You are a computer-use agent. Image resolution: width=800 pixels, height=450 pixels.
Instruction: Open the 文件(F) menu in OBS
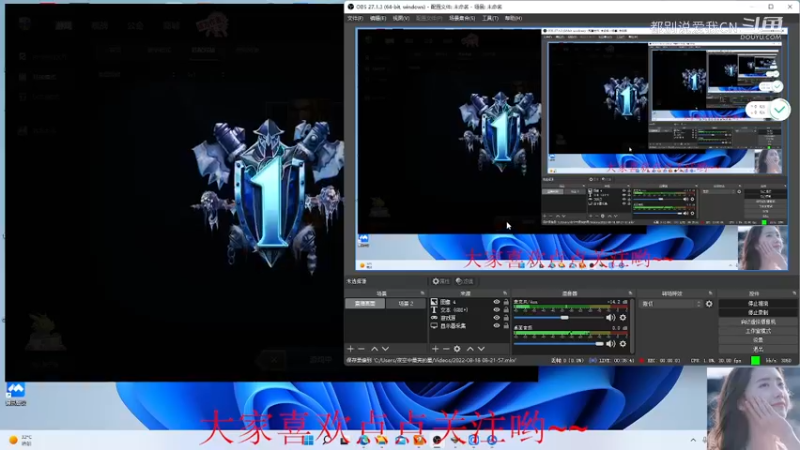coord(355,18)
